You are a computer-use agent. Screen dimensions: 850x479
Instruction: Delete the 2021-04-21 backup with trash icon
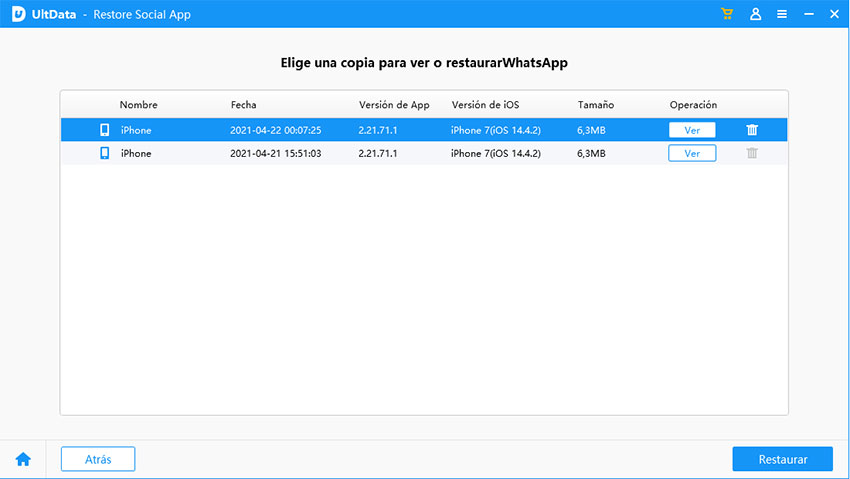pos(752,153)
